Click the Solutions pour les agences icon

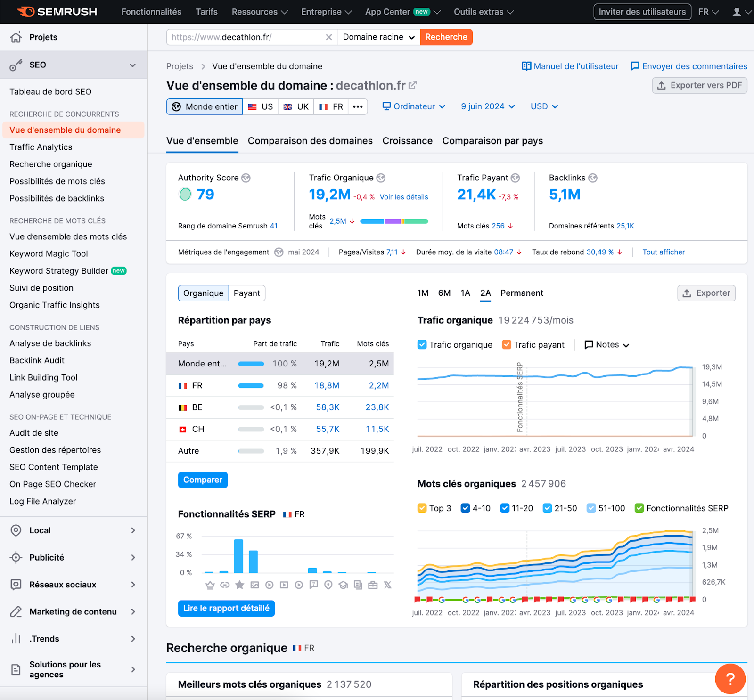click(x=16, y=669)
